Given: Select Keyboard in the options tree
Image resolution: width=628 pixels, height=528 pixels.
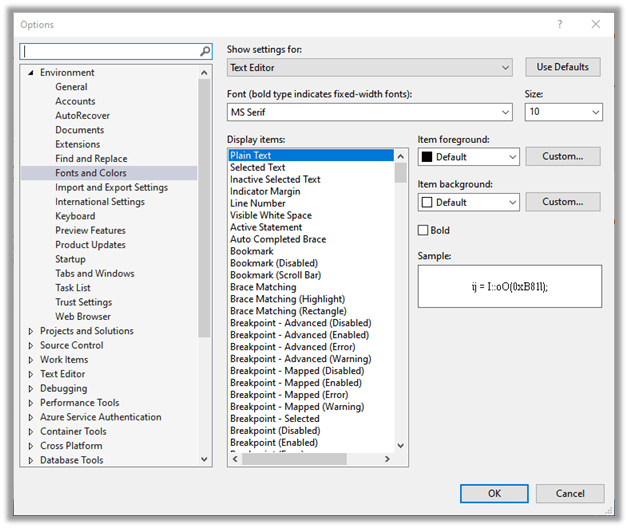Looking at the screenshot, I should tap(75, 216).
